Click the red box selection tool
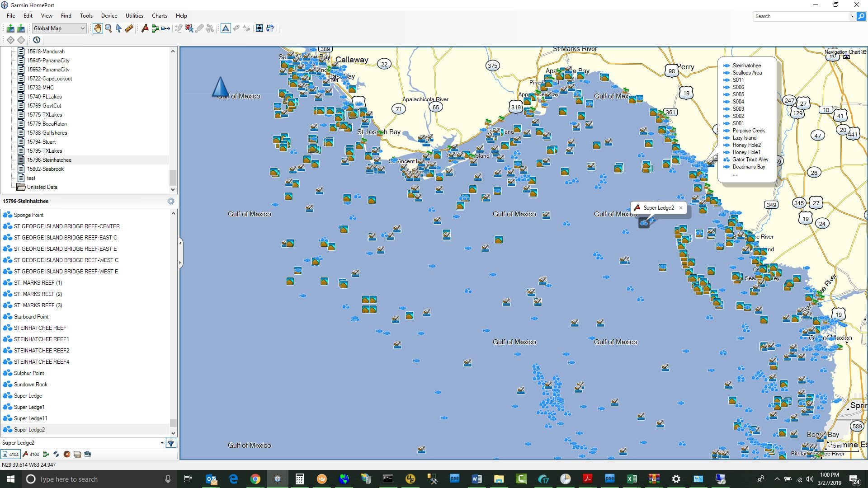The width and height of the screenshot is (868, 488). (189, 28)
